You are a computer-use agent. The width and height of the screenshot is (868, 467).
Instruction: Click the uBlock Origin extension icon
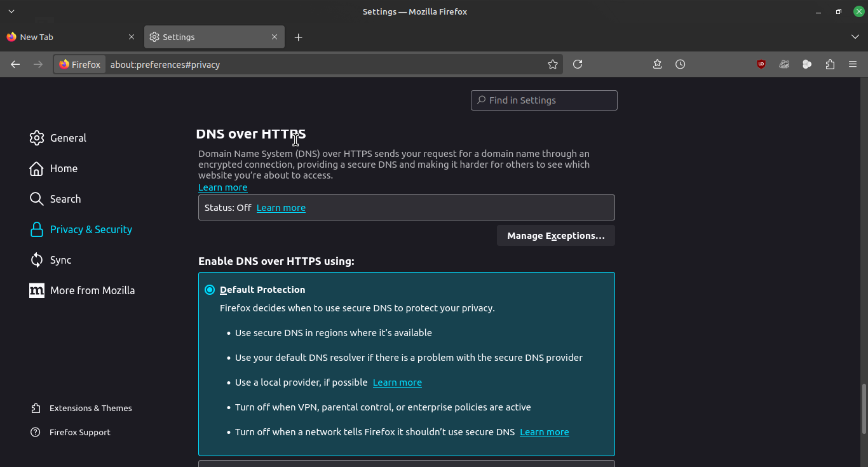[x=761, y=64]
